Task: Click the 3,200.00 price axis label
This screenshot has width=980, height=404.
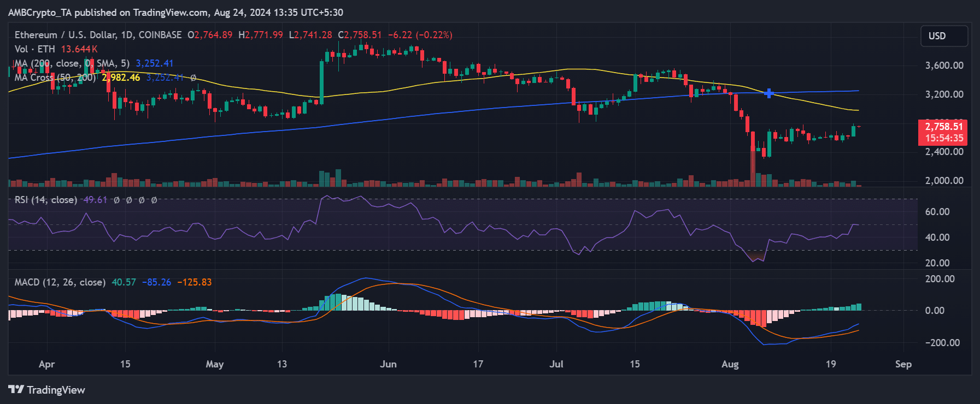Action: pyautogui.click(x=944, y=94)
